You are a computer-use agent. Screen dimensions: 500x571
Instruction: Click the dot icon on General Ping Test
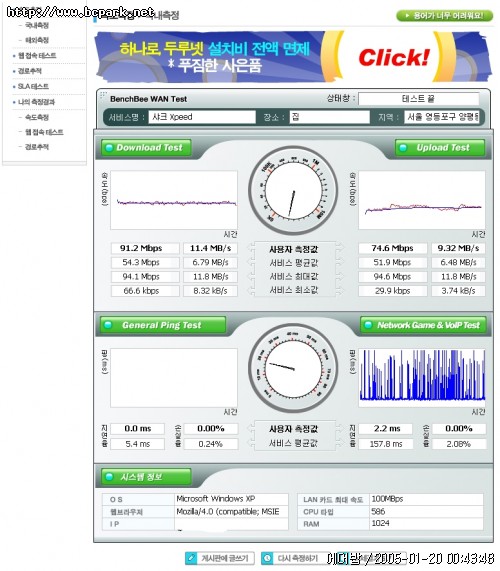(108, 325)
